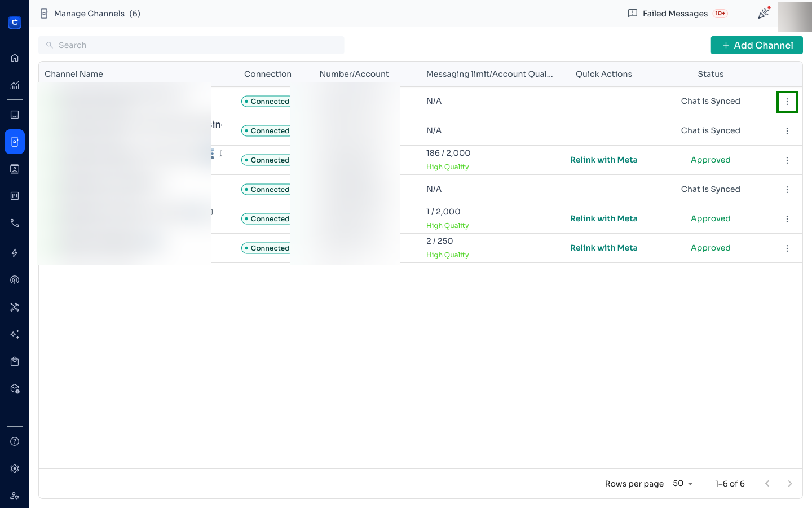Open the profile avatar thumbnail
812x508 pixels.
click(x=795, y=17)
